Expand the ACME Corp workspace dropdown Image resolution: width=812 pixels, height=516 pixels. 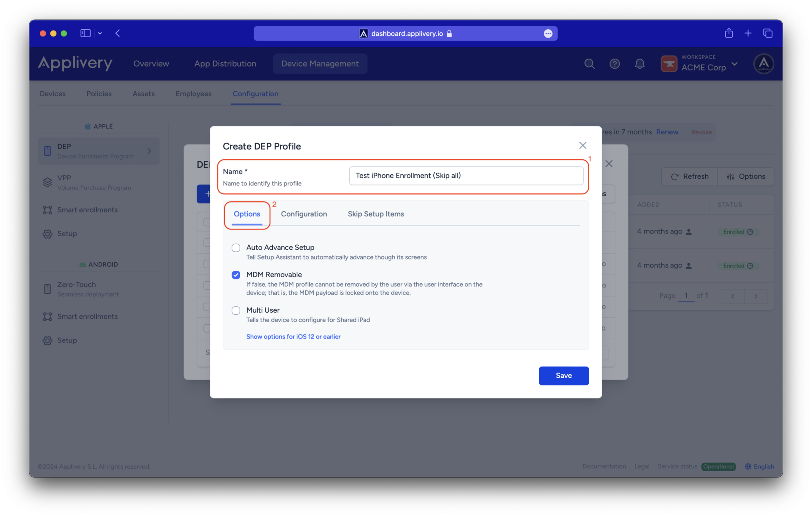[734, 64]
